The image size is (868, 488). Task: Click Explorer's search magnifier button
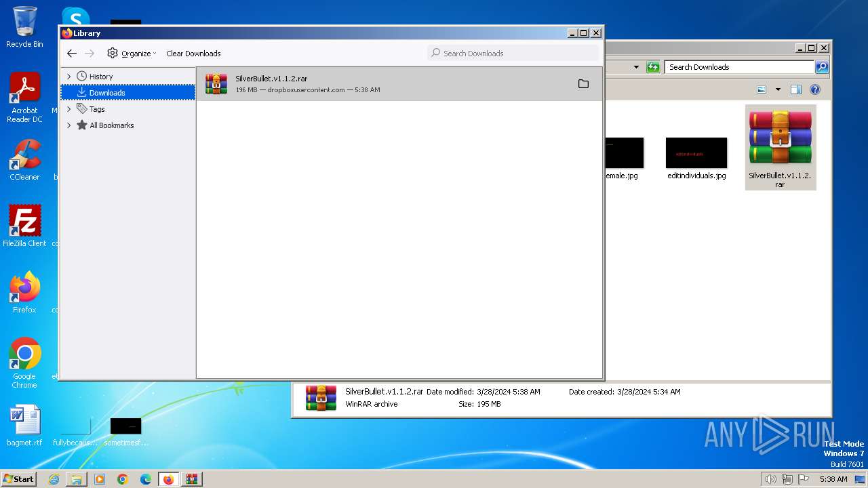pyautogui.click(x=822, y=67)
